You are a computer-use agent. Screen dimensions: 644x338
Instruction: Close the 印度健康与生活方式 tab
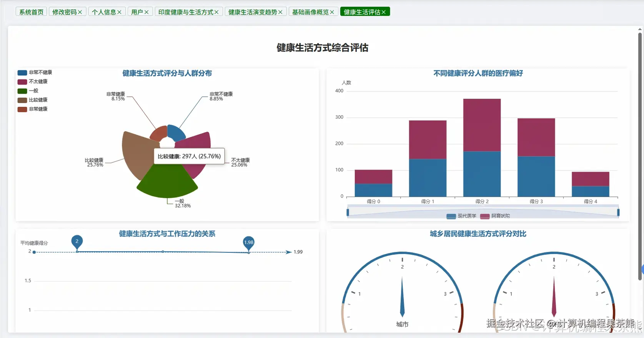click(x=216, y=12)
